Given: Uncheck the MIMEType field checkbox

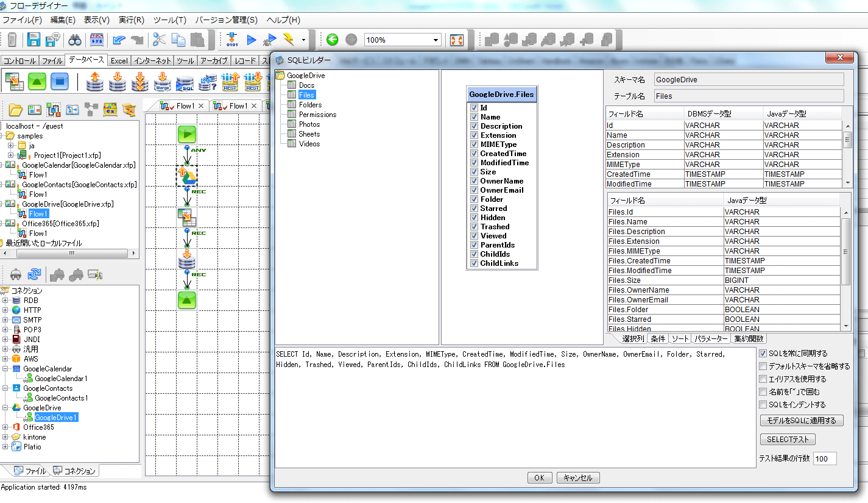Looking at the screenshot, I should click(x=474, y=144).
